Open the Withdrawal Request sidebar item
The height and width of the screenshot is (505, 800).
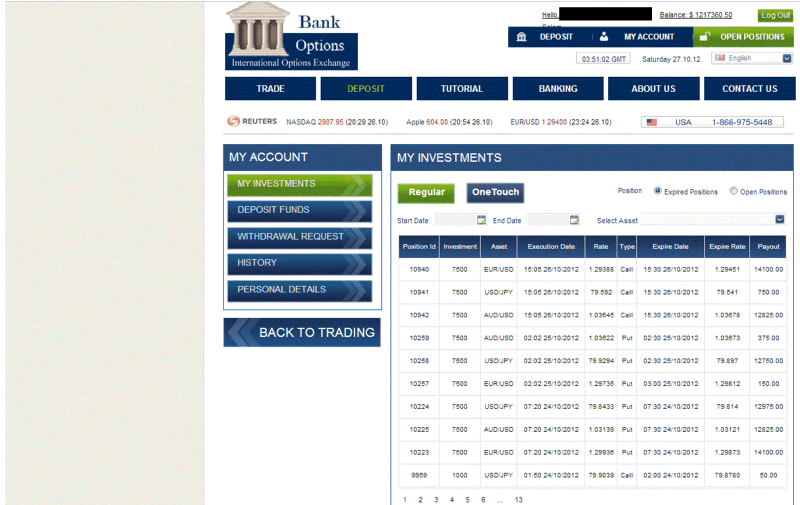point(299,237)
